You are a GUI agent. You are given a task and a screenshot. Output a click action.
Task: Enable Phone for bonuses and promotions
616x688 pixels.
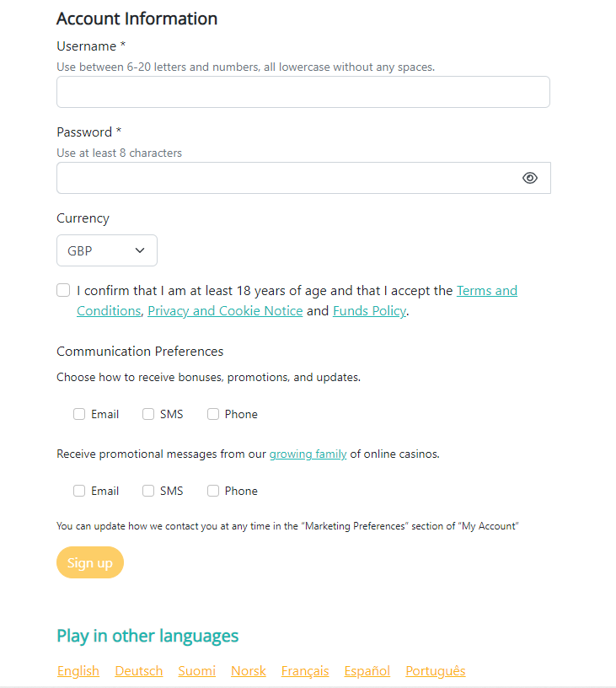coord(213,414)
